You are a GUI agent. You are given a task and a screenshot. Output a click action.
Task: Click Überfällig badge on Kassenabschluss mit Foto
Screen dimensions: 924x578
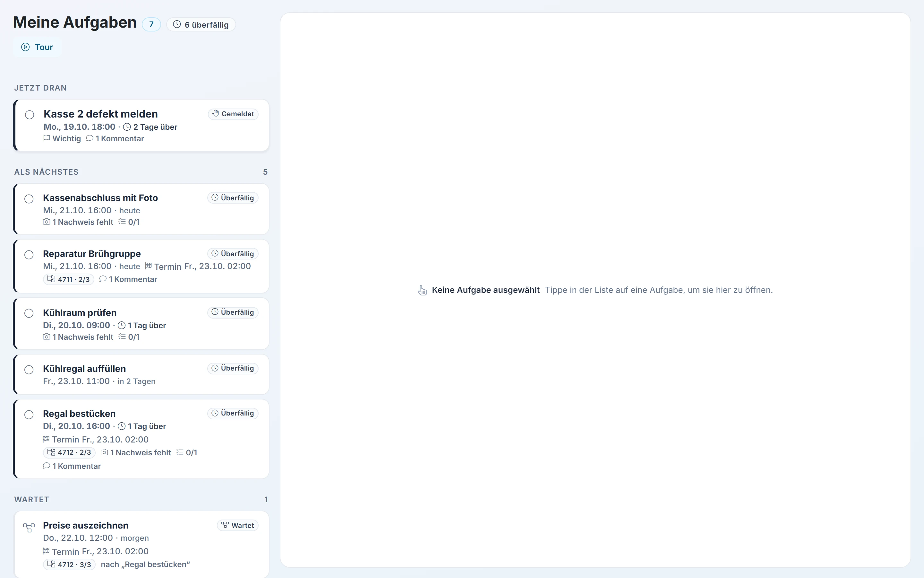233,198
